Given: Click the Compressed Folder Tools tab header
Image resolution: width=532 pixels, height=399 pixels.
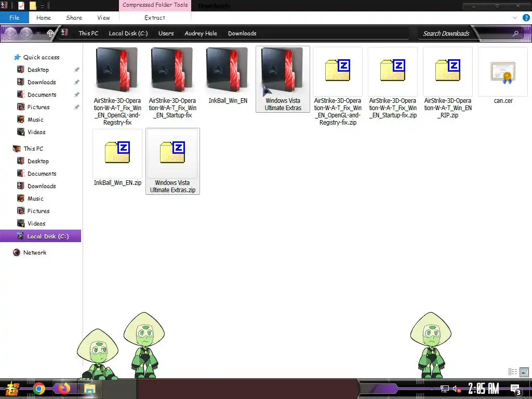Looking at the screenshot, I should [x=155, y=5].
